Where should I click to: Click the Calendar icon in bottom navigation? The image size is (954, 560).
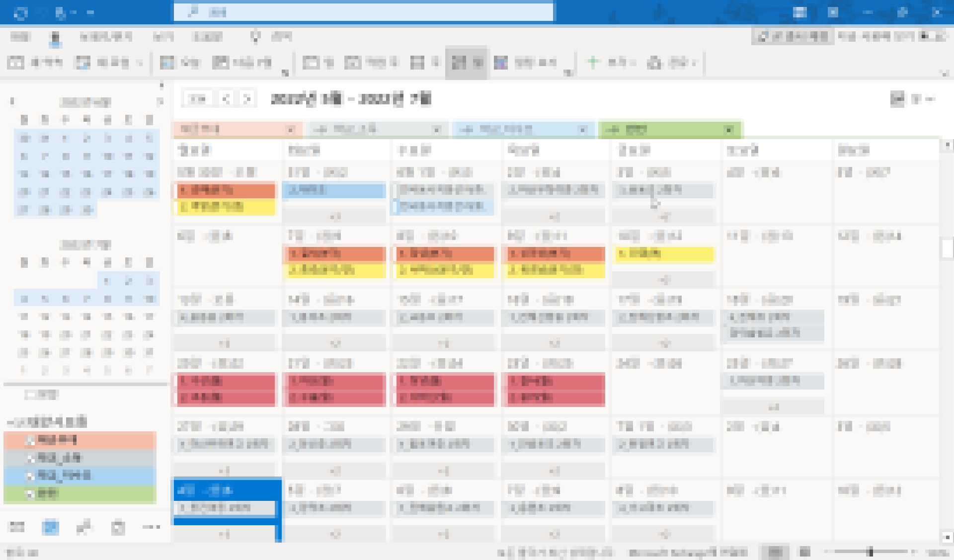[x=51, y=527]
